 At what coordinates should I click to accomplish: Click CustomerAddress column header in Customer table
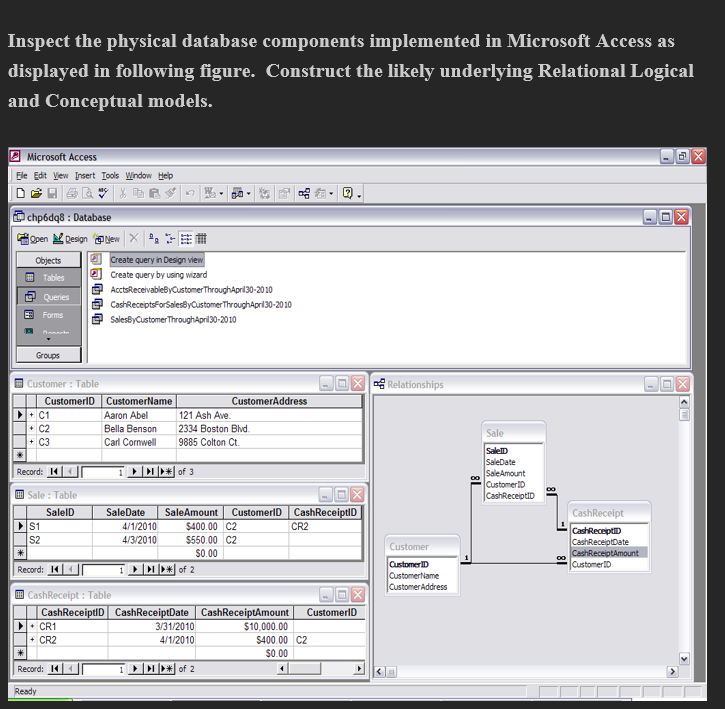269,401
